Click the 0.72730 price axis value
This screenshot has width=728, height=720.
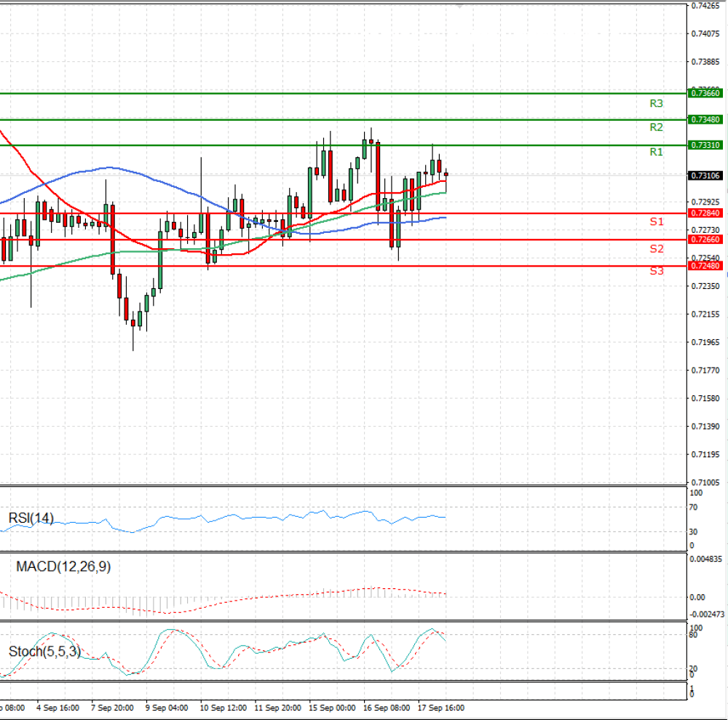pyautogui.click(x=705, y=230)
